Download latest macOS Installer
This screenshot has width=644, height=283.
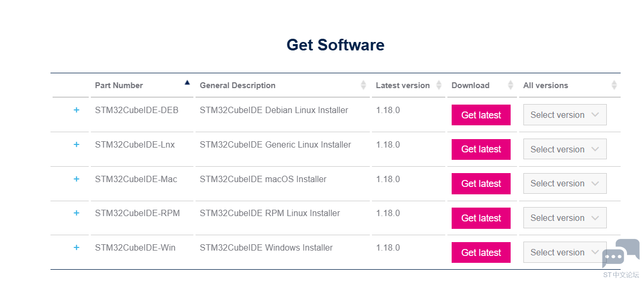tap(481, 184)
